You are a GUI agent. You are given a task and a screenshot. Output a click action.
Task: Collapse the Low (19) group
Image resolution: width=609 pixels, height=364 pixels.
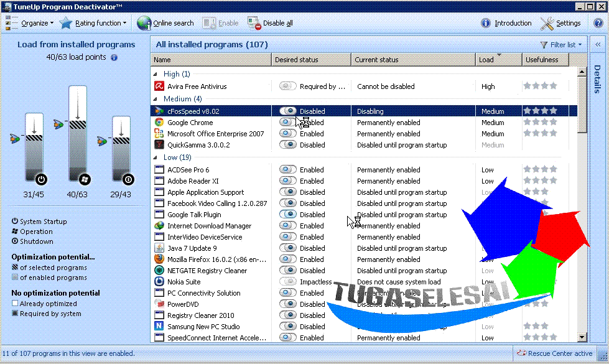[156, 157]
